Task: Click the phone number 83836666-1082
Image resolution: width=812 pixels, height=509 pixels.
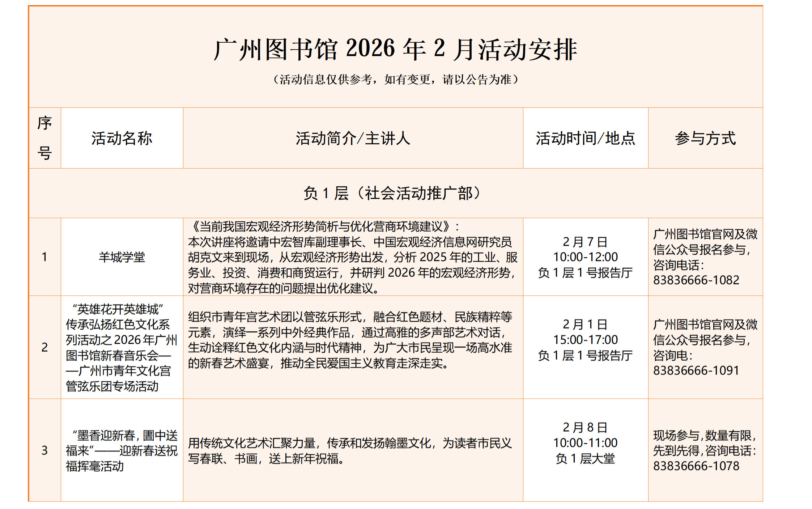Action: (x=696, y=280)
